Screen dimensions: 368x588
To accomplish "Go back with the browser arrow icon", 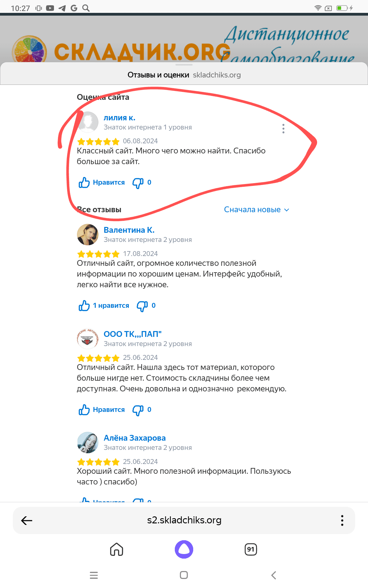I will [x=27, y=520].
